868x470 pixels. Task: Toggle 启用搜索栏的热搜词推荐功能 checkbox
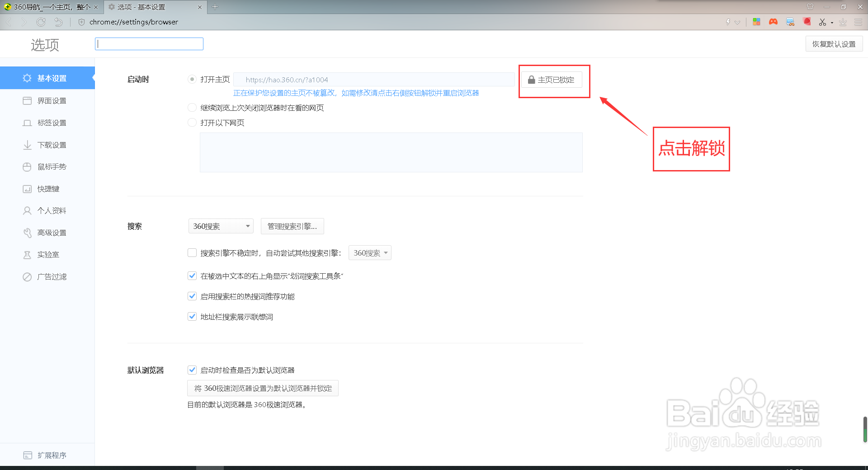click(192, 296)
